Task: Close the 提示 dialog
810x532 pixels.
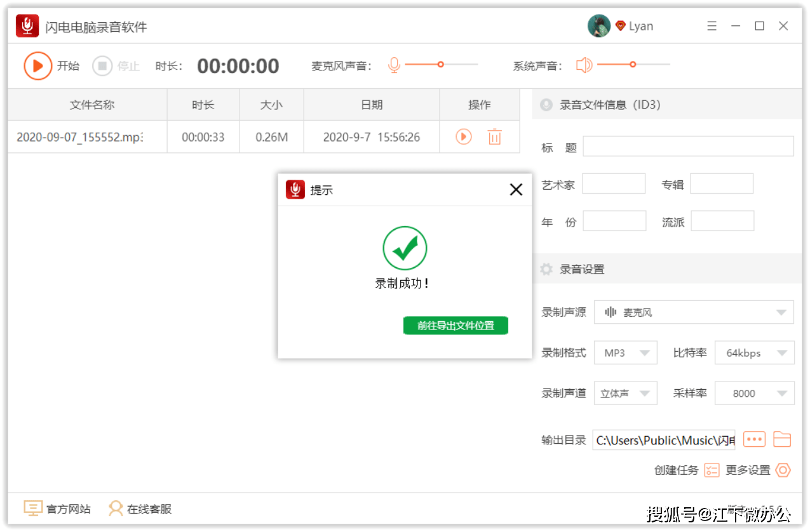Action: pos(516,189)
